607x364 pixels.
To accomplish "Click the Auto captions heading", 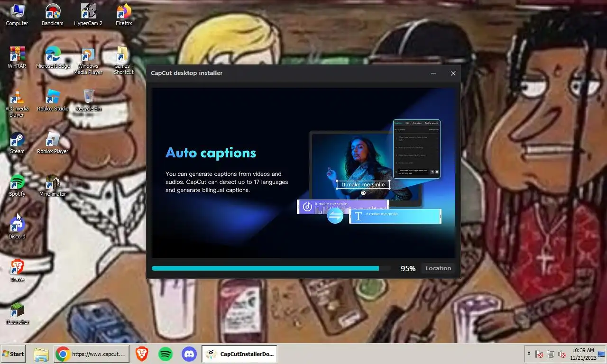I will pos(211,153).
